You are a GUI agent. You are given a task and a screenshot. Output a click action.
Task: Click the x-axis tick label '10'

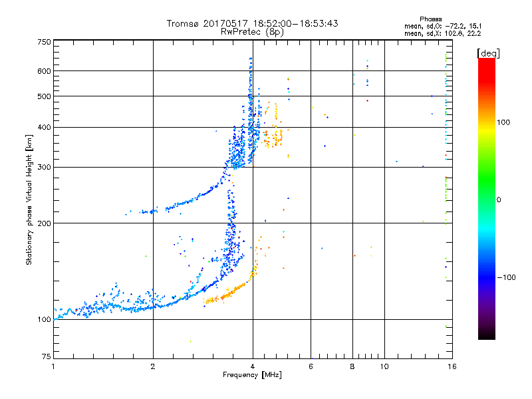click(384, 366)
